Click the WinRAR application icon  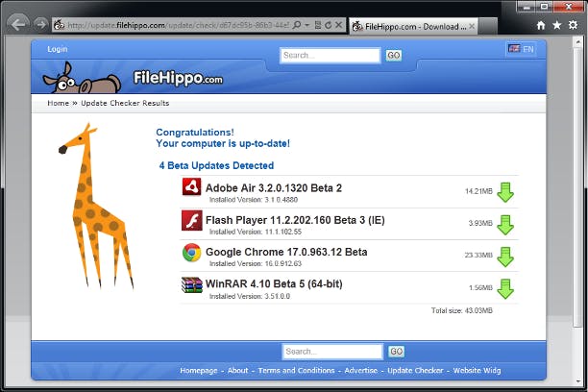click(x=191, y=285)
